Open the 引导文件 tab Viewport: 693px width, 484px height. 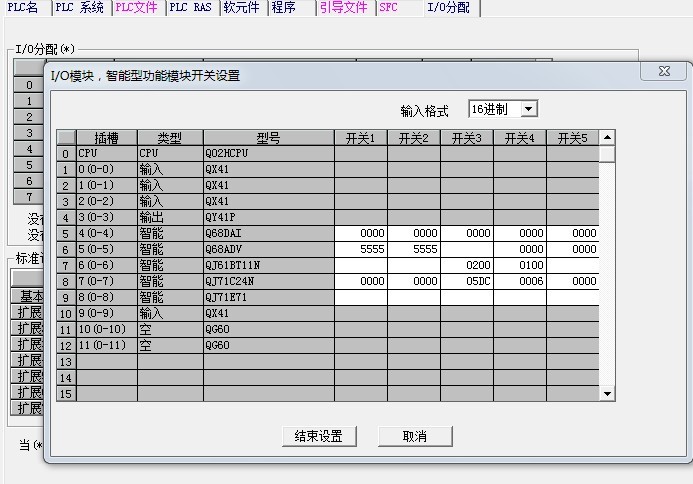(343, 7)
